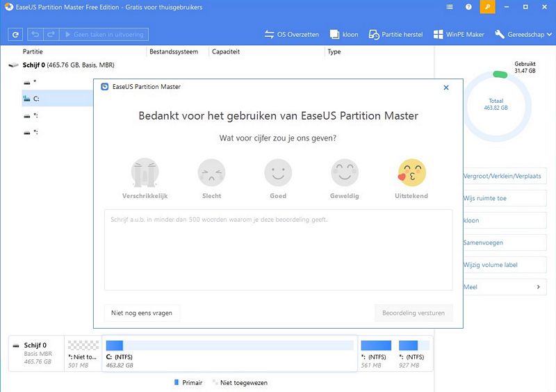Click 'Beoordeling versturen' submit button
The height and width of the screenshot is (392, 556).
(414, 313)
